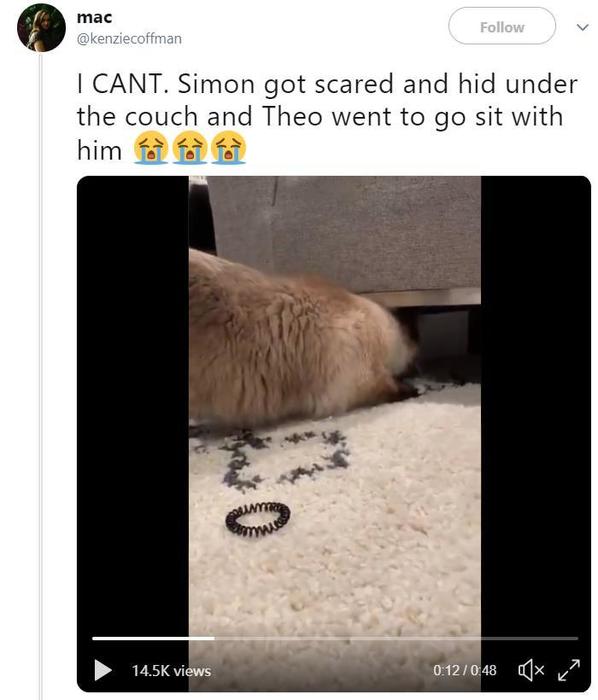Play the video with the play icon
Image resolution: width=598 pixels, height=700 pixels.
pos(103,670)
